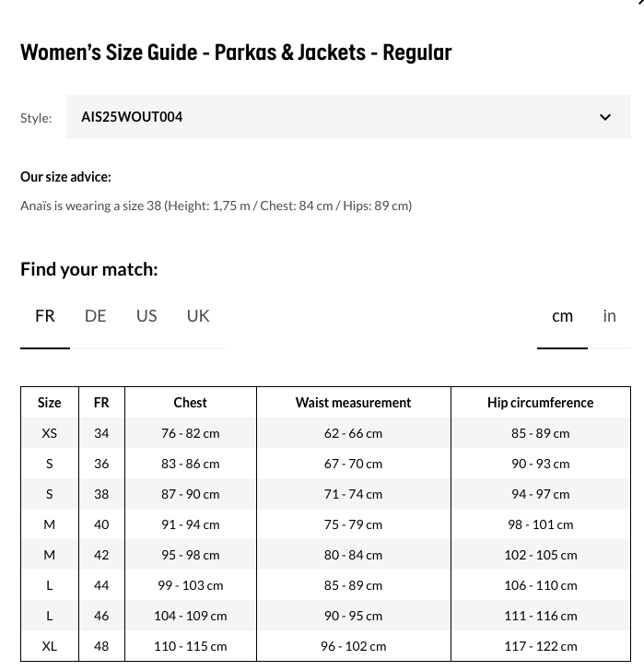Select the DE sizing tab

(95, 316)
